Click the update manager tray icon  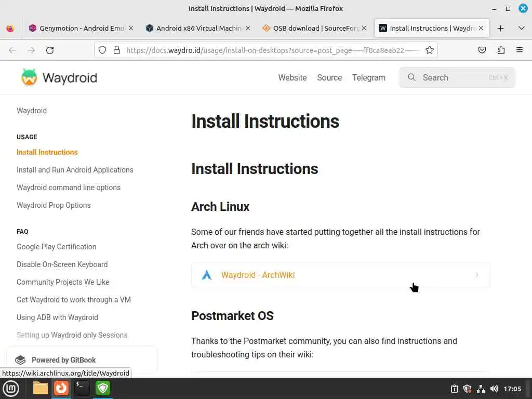click(x=454, y=389)
